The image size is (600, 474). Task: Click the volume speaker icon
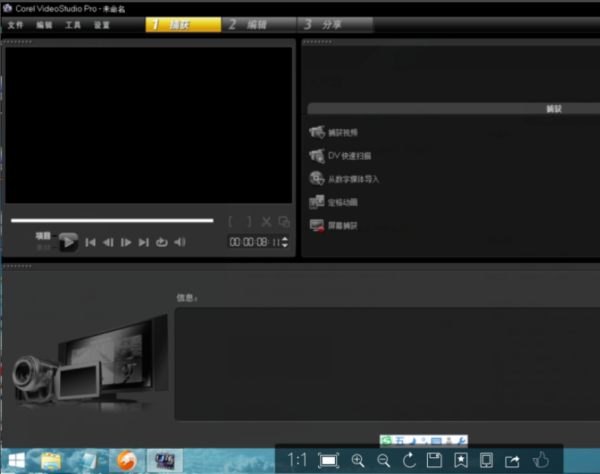(180, 242)
